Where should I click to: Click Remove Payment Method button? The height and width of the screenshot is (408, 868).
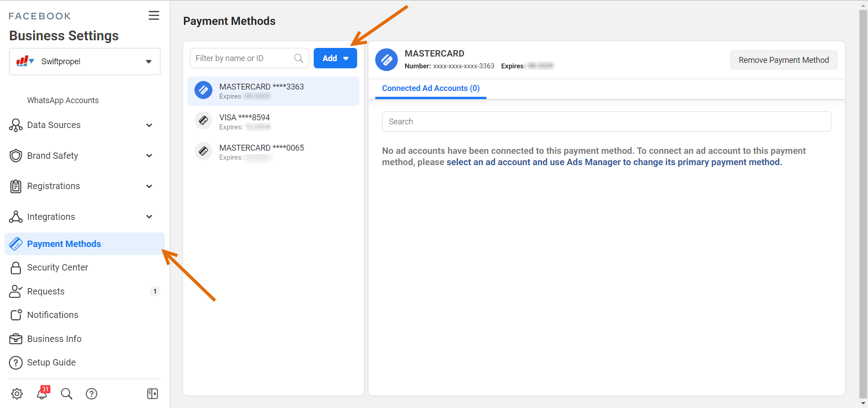(x=783, y=60)
